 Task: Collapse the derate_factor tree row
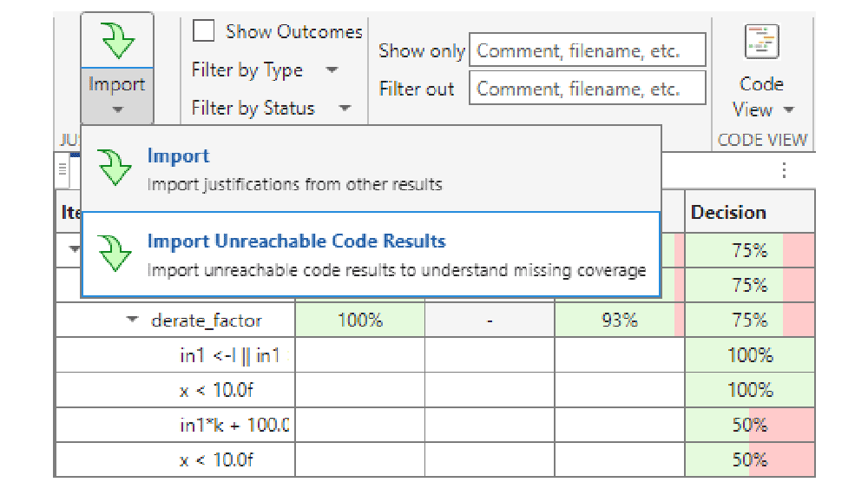132,320
